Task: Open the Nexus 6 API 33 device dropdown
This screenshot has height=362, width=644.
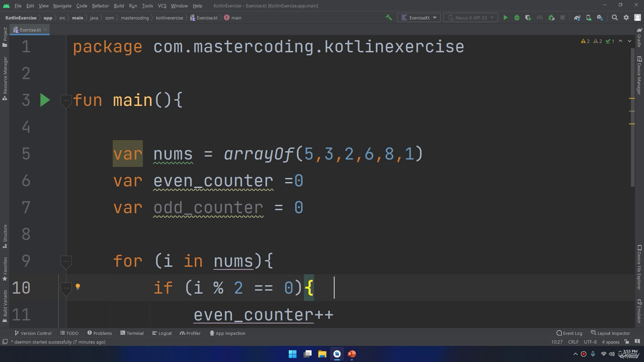Action: 470,18
